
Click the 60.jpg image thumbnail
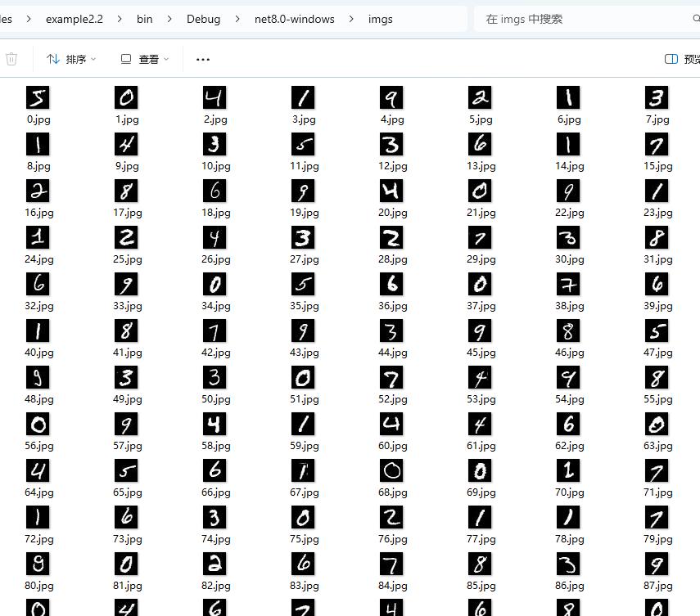(x=391, y=425)
